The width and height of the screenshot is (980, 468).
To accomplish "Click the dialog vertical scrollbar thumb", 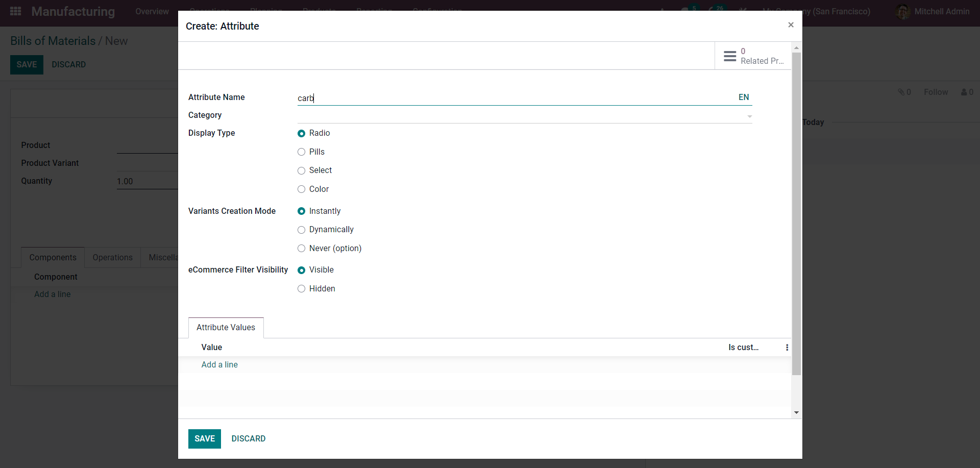I will point(796,213).
